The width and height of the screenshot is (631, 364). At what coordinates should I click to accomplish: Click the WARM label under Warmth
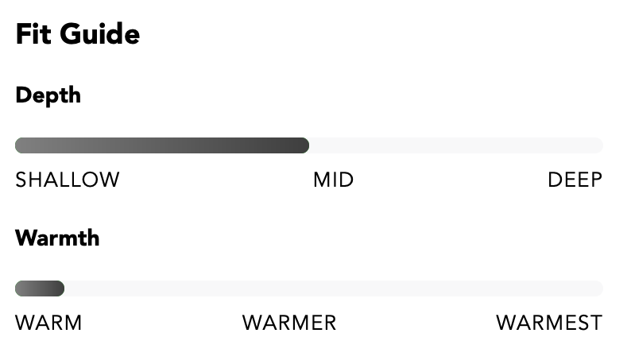[48, 323]
